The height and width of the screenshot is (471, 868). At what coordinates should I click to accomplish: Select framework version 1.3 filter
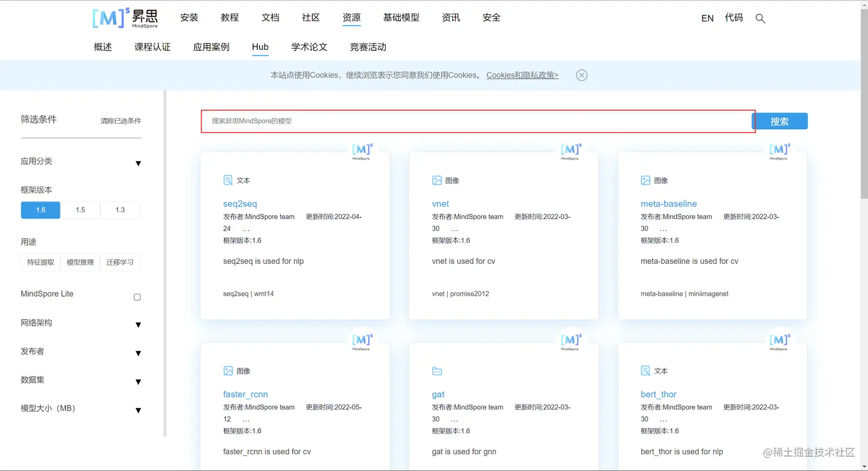coord(120,210)
